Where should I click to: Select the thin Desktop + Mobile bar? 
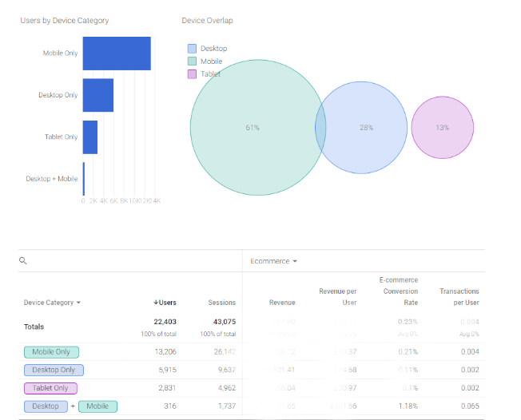pyautogui.click(x=84, y=179)
